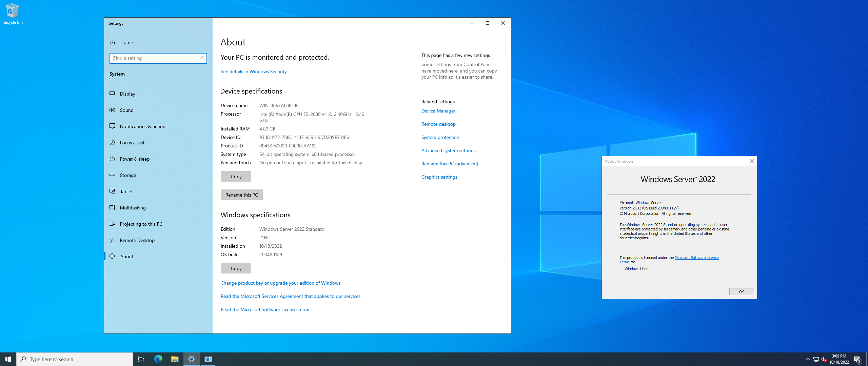Open Multitasking settings page
The height and width of the screenshot is (366, 868).
158,208
